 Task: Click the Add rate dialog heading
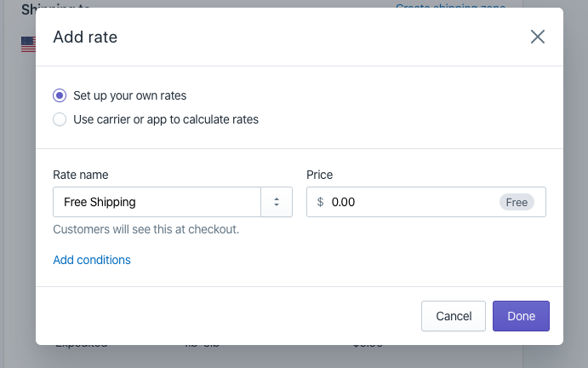pos(85,37)
